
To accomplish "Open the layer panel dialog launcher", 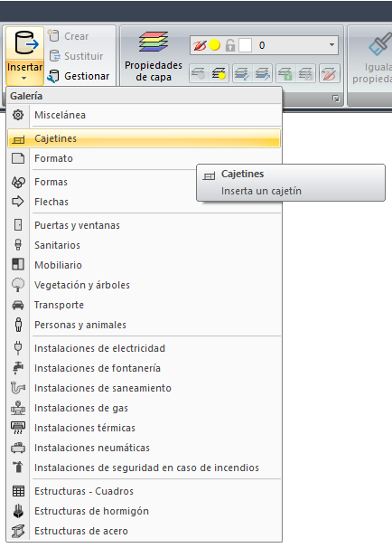I will tap(336, 99).
